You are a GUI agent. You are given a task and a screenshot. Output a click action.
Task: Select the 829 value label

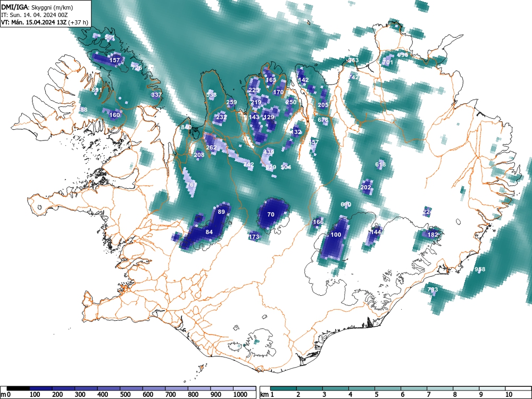271,167
